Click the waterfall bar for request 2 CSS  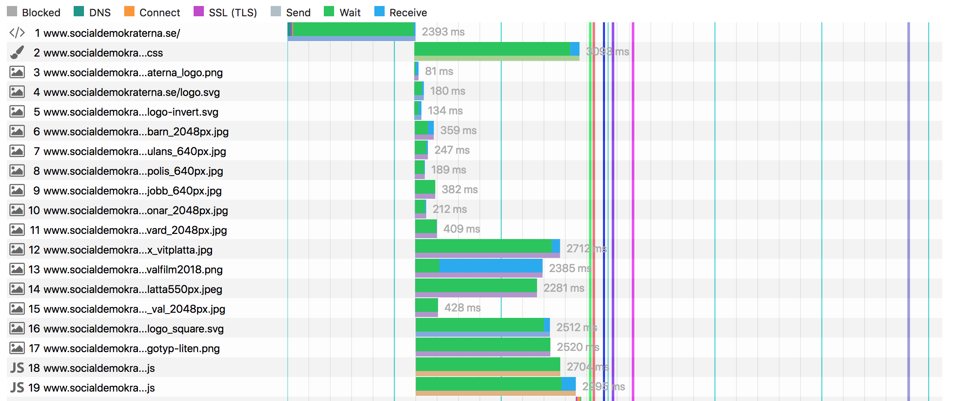tap(493, 49)
